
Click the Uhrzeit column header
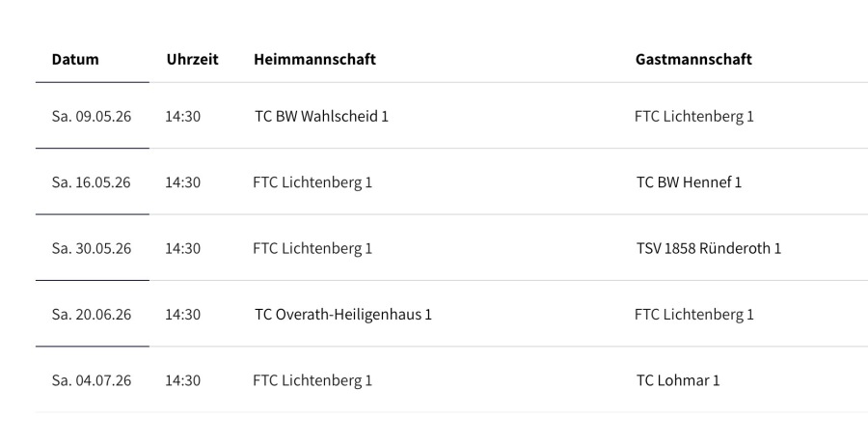(192, 59)
